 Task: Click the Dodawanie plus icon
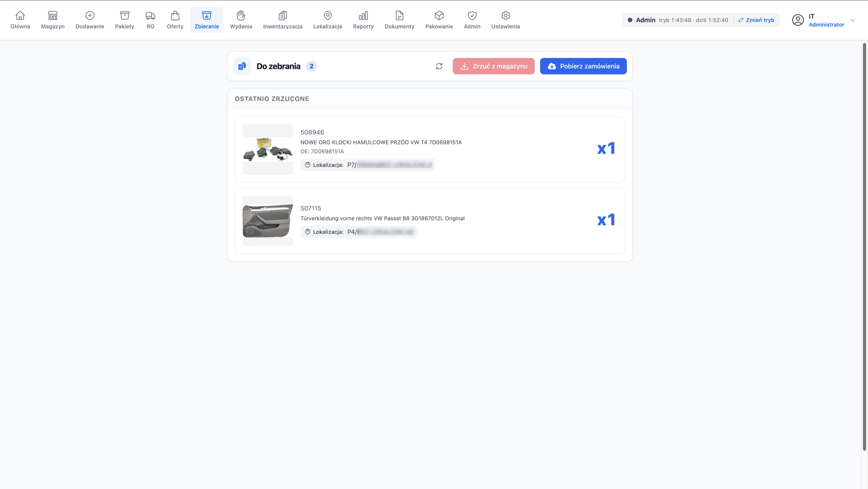pyautogui.click(x=90, y=16)
